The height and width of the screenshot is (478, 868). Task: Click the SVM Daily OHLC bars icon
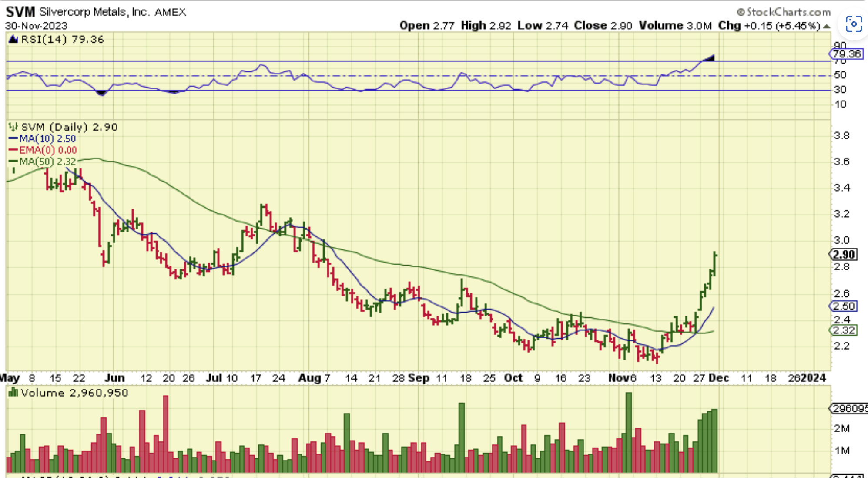click(13, 127)
